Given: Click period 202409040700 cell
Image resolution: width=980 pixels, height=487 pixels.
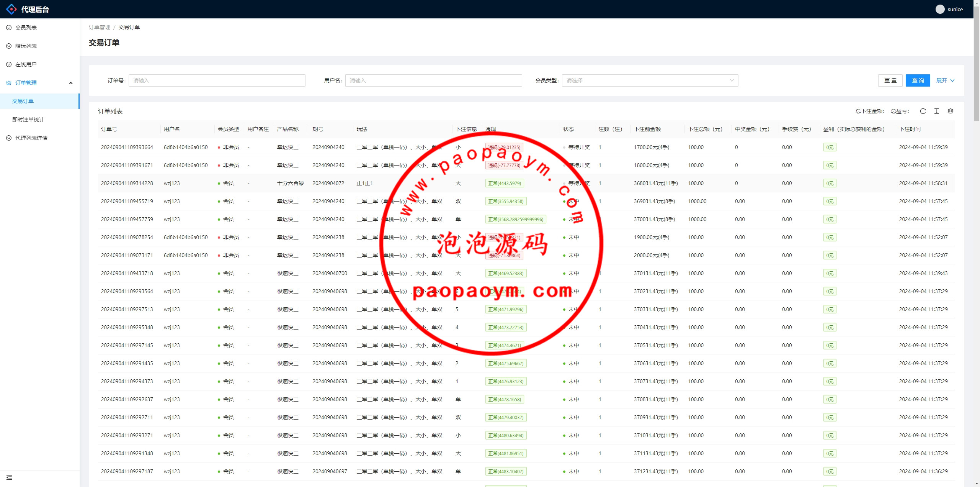Looking at the screenshot, I should tap(330, 273).
